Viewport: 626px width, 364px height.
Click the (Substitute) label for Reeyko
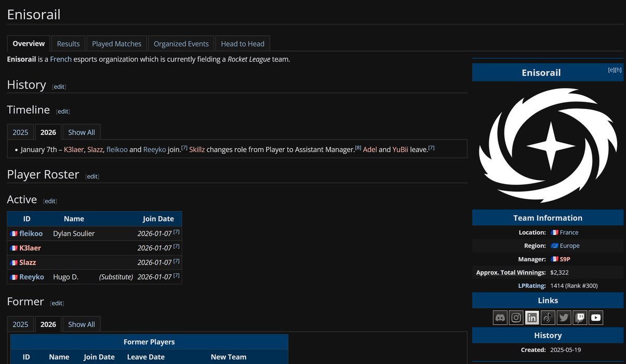coord(116,277)
